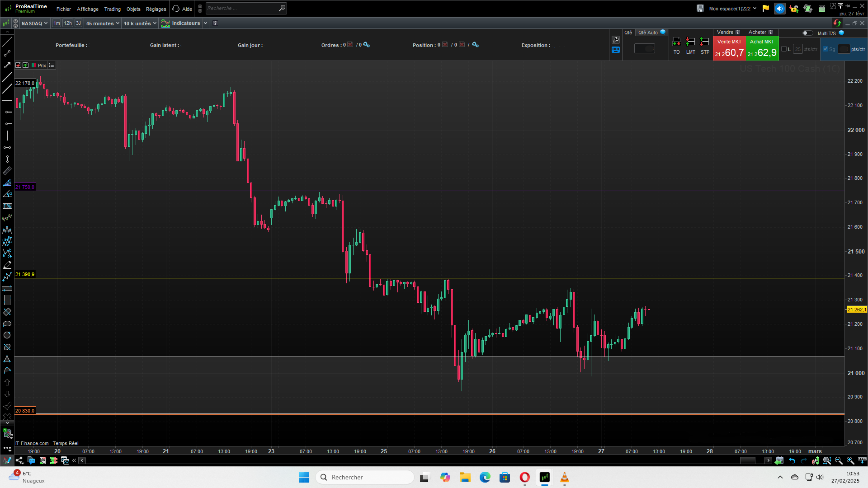Click the STP stop order icon
Image resolution: width=868 pixels, height=488 pixels.
click(704, 42)
